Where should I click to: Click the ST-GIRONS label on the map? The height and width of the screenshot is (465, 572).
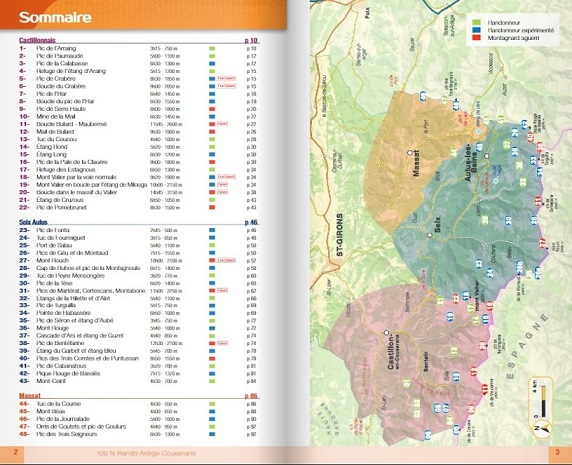340,235
